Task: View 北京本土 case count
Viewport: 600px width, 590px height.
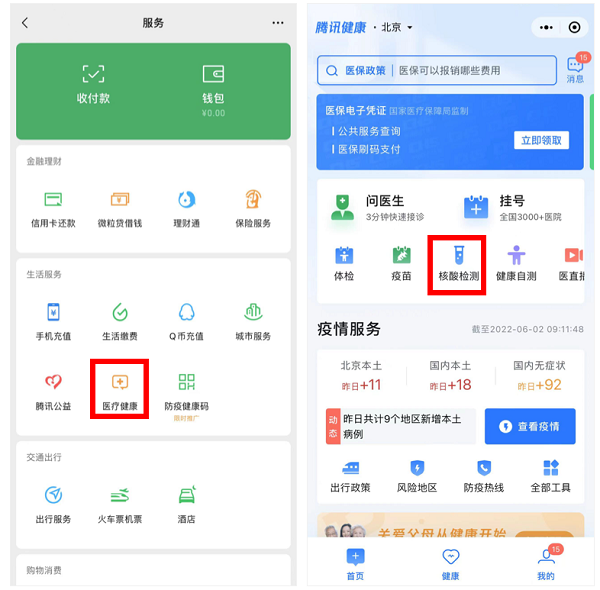Action: click(x=361, y=376)
